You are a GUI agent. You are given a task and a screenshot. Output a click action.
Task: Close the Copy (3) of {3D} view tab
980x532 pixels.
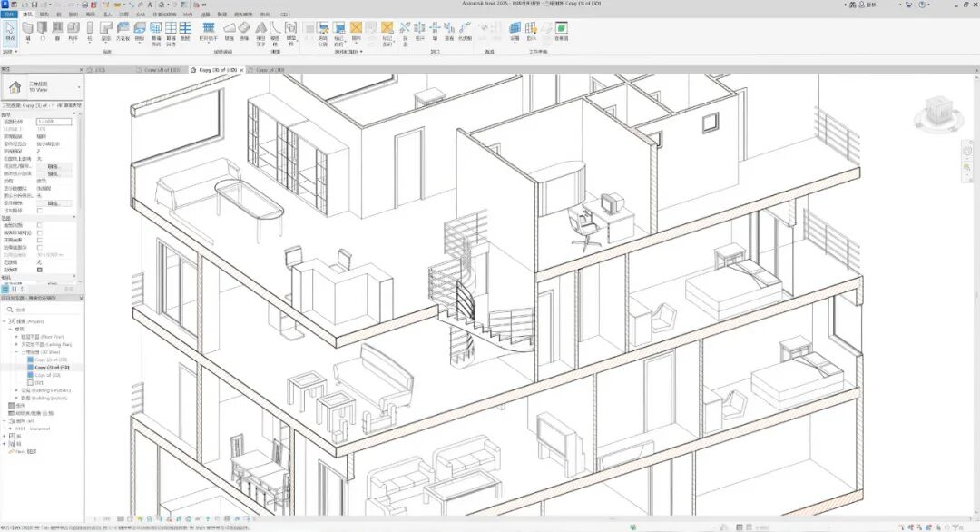[242, 70]
